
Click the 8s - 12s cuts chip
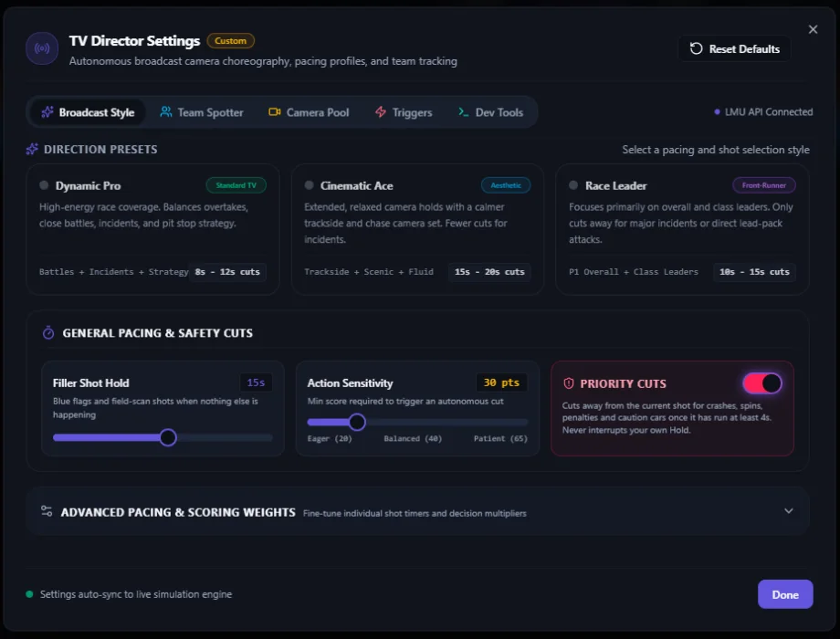point(227,271)
